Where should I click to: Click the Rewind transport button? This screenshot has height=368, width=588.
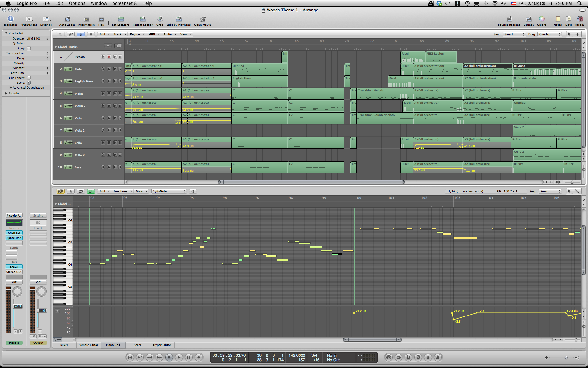[x=149, y=357]
